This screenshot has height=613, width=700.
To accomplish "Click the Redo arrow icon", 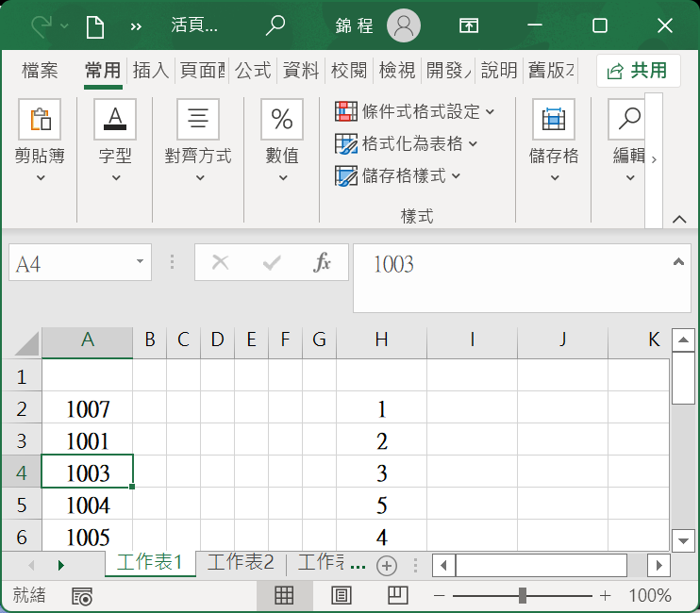I will click(42, 25).
